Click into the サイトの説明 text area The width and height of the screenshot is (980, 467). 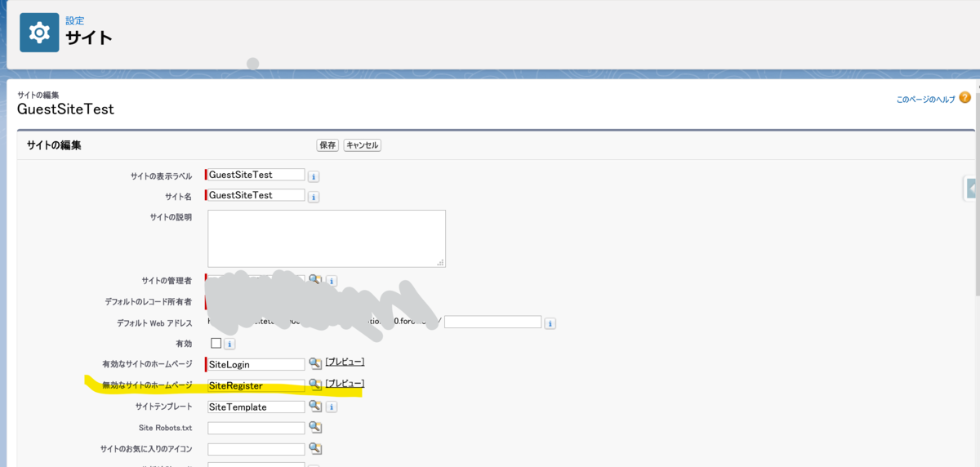tap(327, 238)
